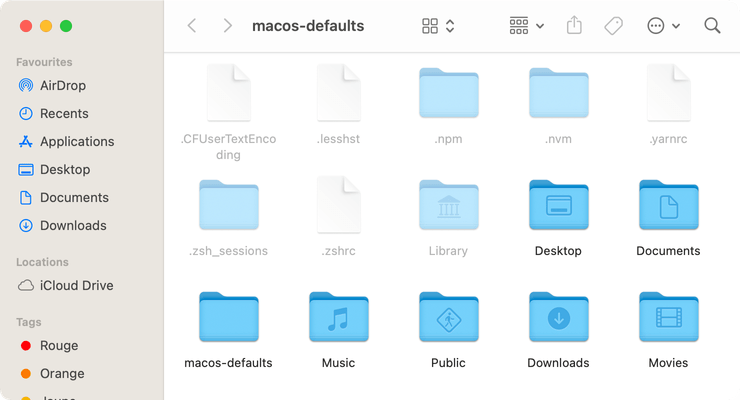Open view options up-down arrows selector

point(450,26)
